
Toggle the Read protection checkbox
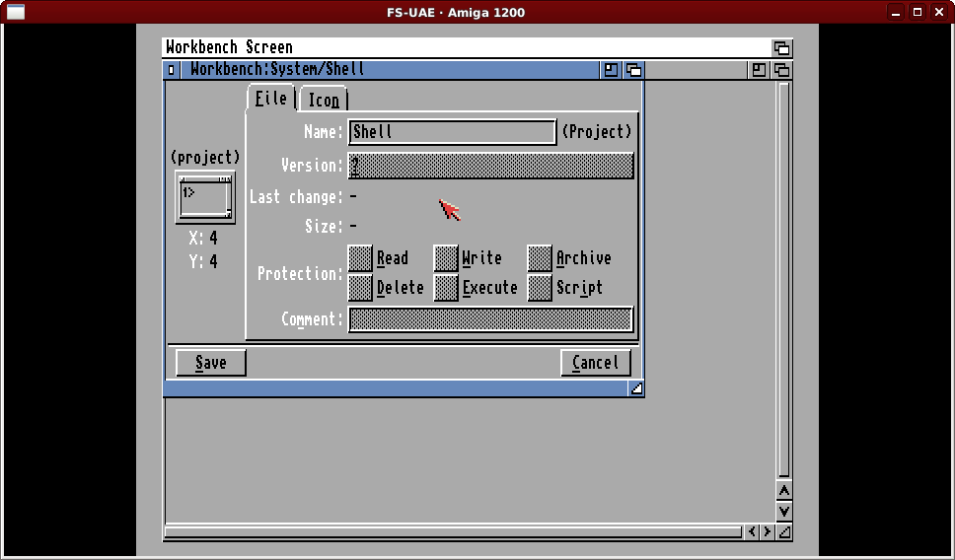point(360,258)
